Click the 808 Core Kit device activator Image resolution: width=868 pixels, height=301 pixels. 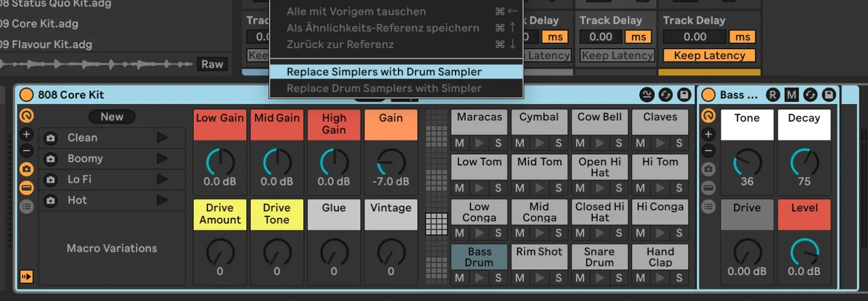(26, 95)
